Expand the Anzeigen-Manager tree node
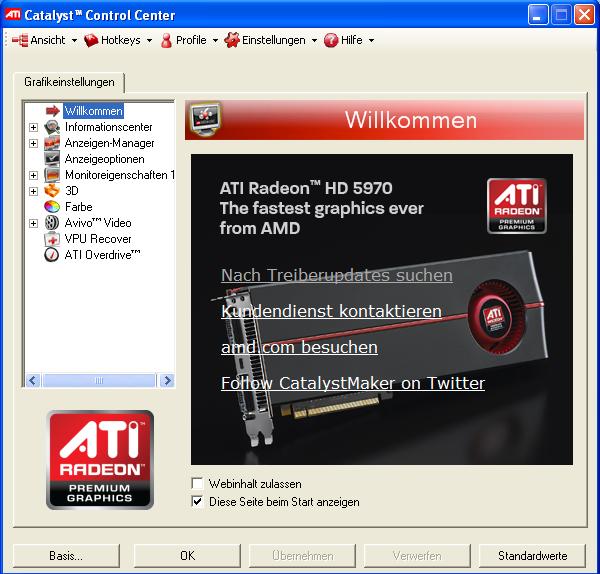The width and height of the screenshot is (600, 574). point(34,143)
